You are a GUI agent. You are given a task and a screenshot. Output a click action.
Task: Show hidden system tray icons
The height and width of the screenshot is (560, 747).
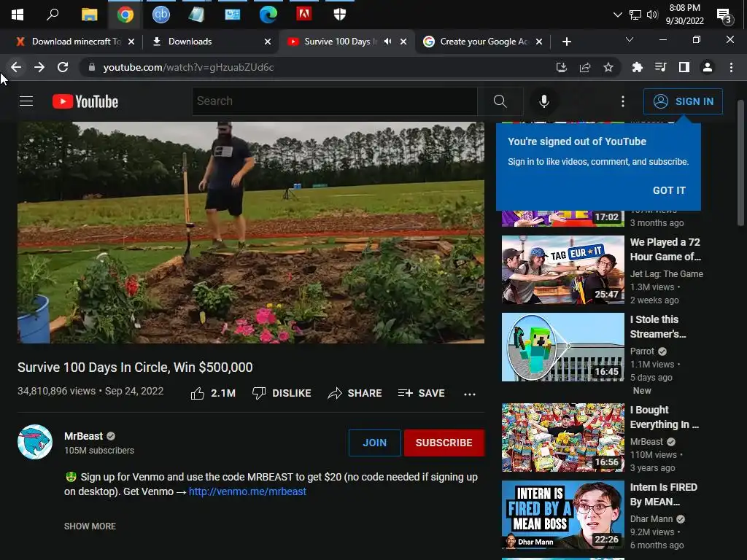click(617, 15)
